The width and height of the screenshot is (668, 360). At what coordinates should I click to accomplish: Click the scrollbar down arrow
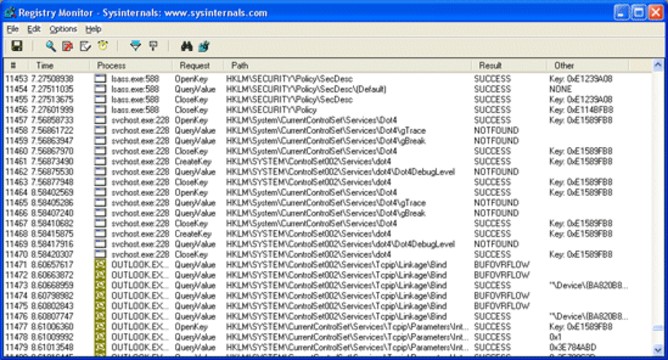[x=658, y=350]
